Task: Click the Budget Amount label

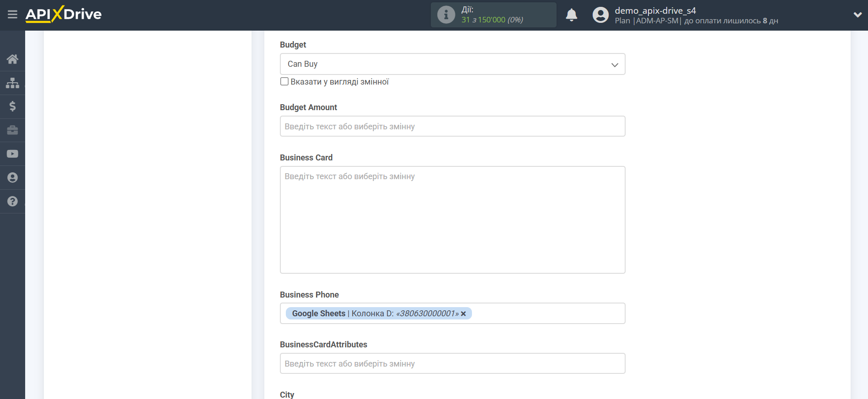Action: 308,107
